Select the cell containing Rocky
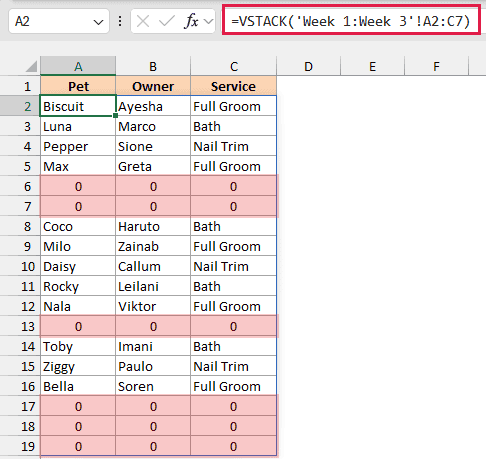The height and width of the screenshot is (459, 486). 78,286
